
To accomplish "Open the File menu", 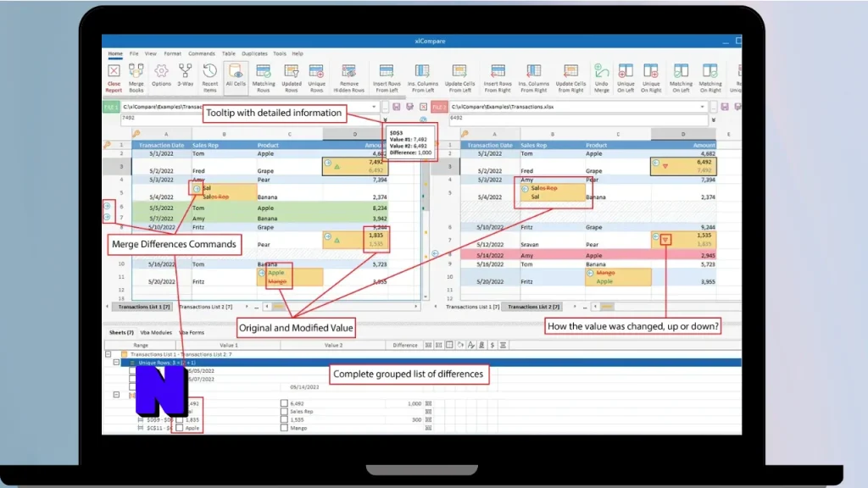I will [134, 53].
